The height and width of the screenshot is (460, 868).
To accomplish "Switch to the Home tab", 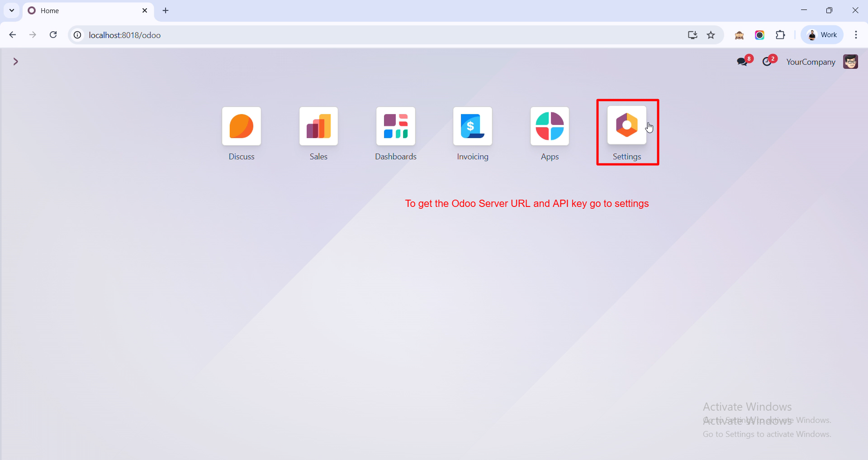I will tap(88, 10).
